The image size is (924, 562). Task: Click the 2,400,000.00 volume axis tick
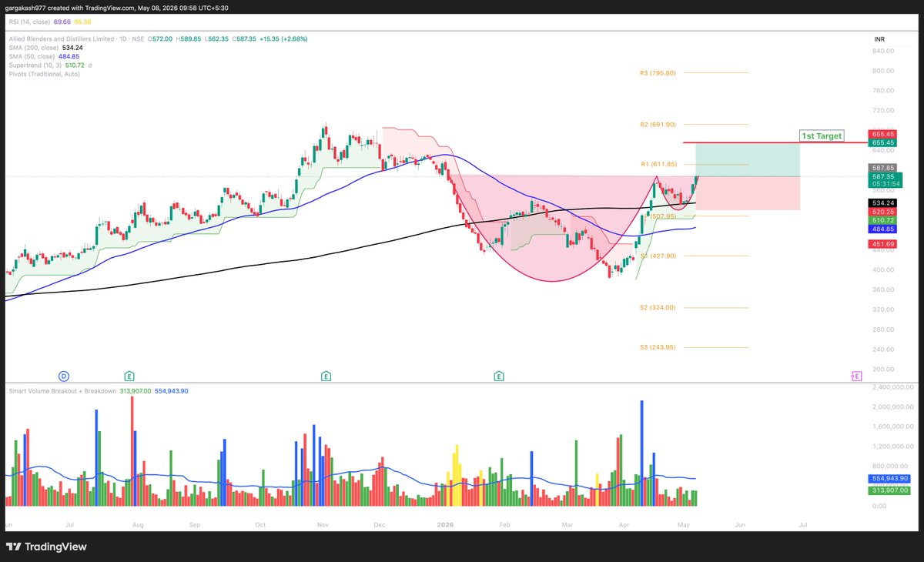pyautogui.click(x=893, y=387)
